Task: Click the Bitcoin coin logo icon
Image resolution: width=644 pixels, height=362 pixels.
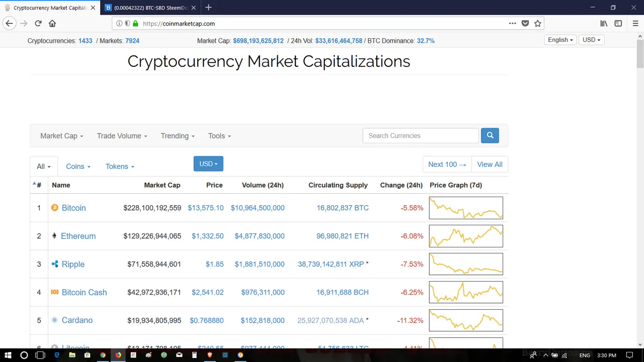Action: pyautogui.click(x=55, y=208)
